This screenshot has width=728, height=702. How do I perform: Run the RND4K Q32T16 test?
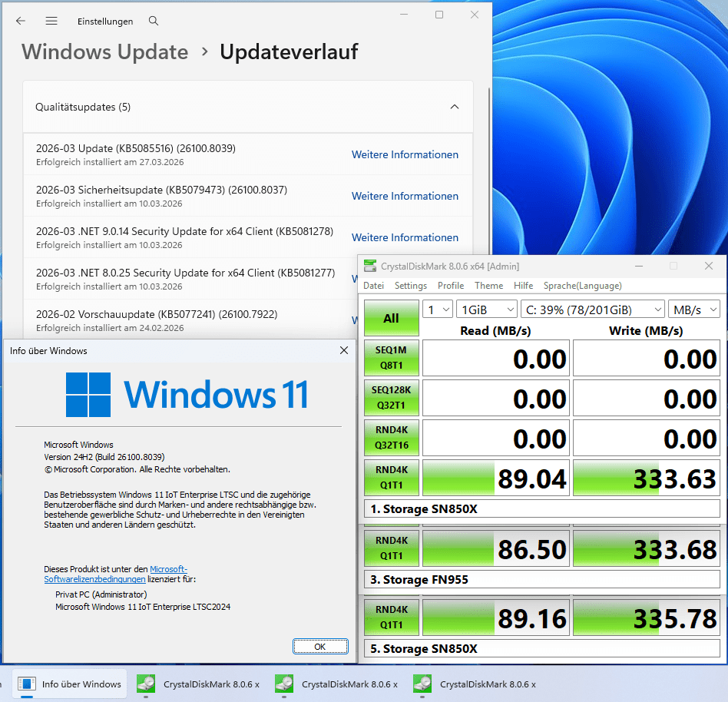(x=392, y=438)
